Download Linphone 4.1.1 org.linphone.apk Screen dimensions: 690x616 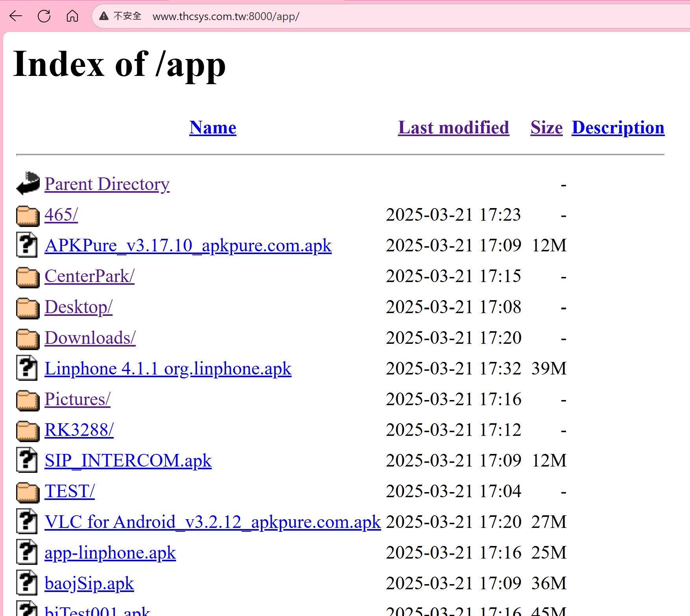click(x=168, y=369)
